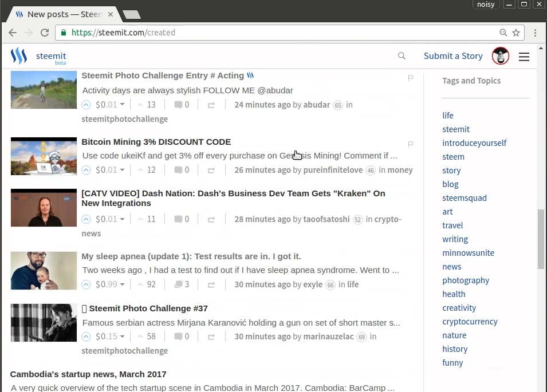Click the steemit logo icon
The image size is (547, 392).
pos(19,56)
